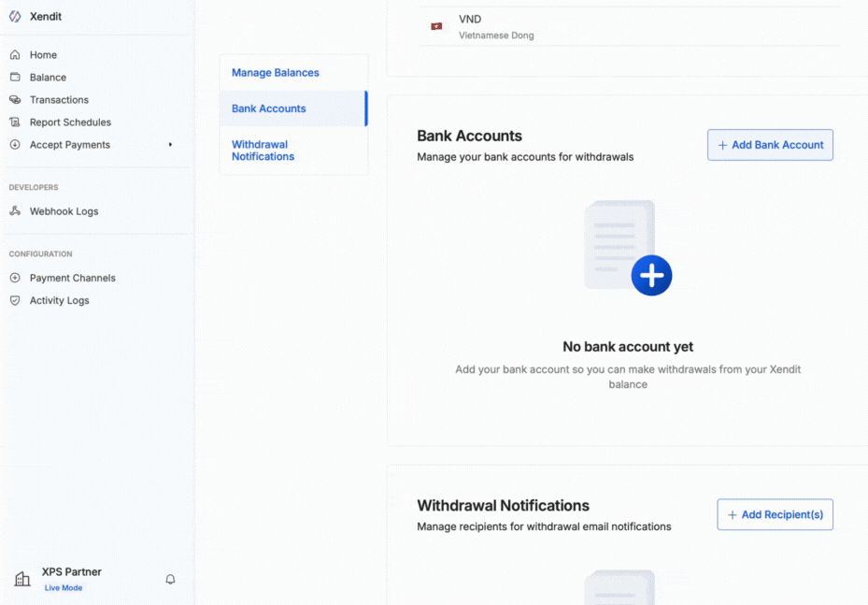Select the Manage Balances tab
Image resolution: width=868 pixels, height=605 pixels.
pos(293,73)
